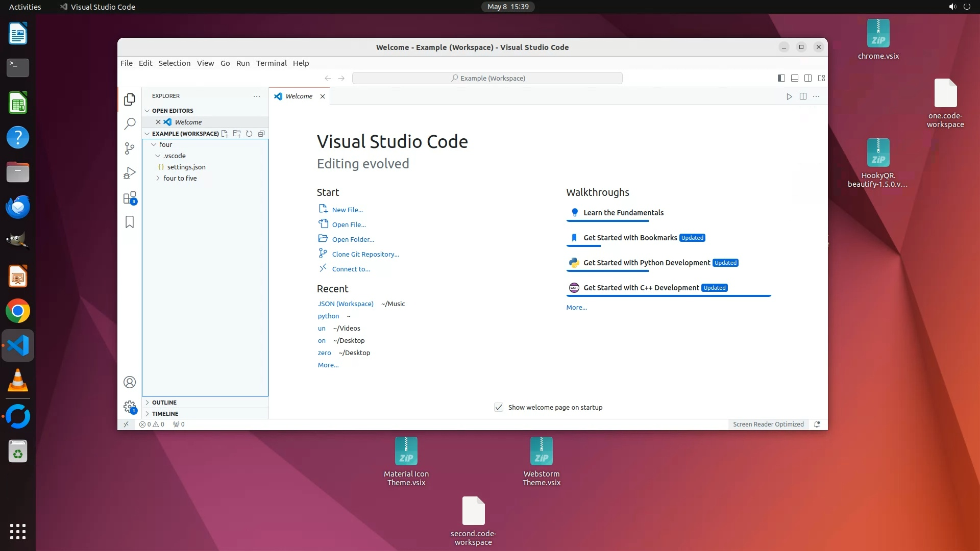Open the Search view in activity bar
This screenshot has height=551, width=980.
pos(130,123)
